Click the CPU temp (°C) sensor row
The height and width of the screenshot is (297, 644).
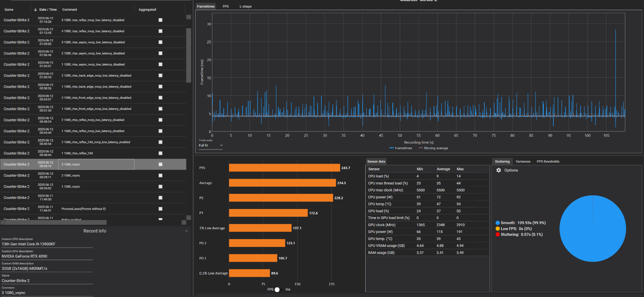[x=427, y=204]
